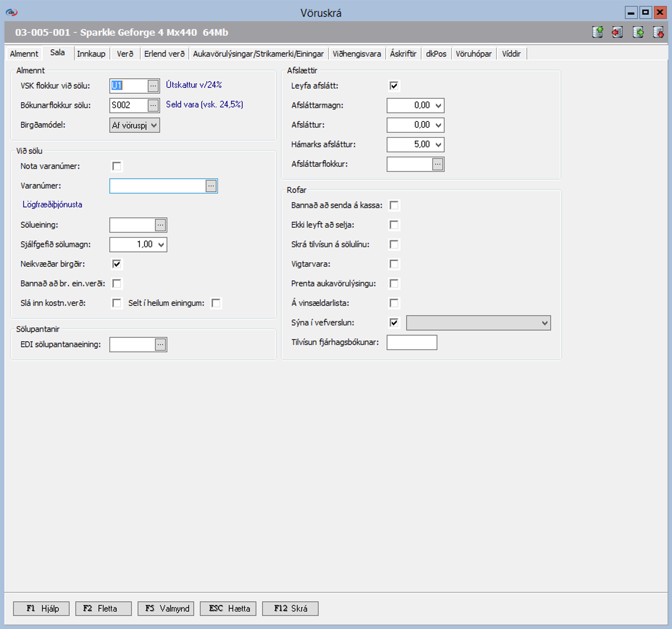The width and height of the screenshot is (672, 629).
Task: Go to first record (green up arrow icon)
Action: tap(598, 32)
